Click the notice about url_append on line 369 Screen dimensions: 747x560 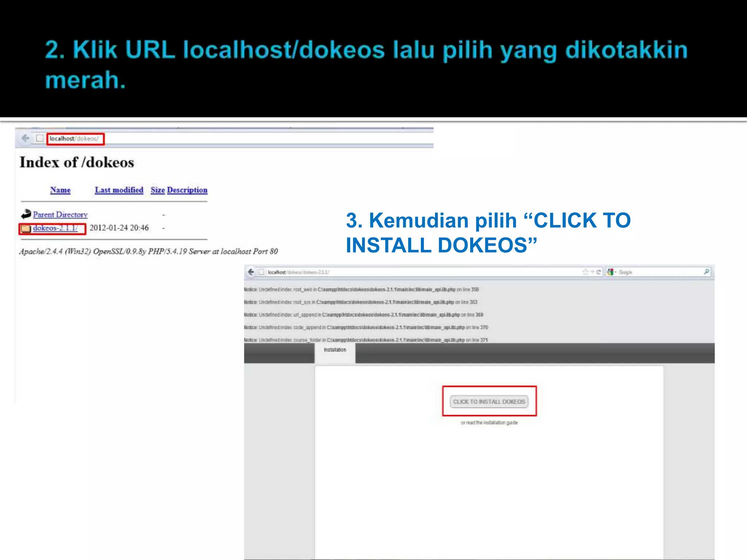[364, 315]
